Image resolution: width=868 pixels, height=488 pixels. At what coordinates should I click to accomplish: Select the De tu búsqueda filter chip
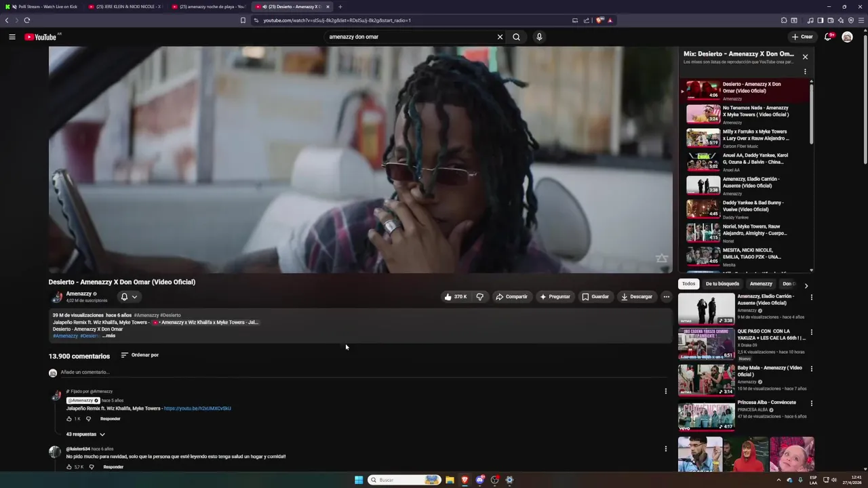722,284
